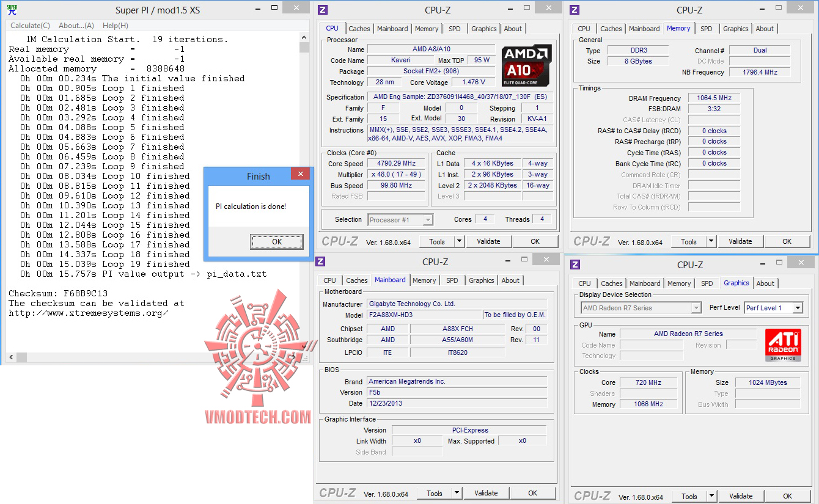Click the Super PI vertical scrollbar up arrow
Image resolution: width=819 pixels, height=504 pixels.
pyautogui.click(x=304, y=38)
